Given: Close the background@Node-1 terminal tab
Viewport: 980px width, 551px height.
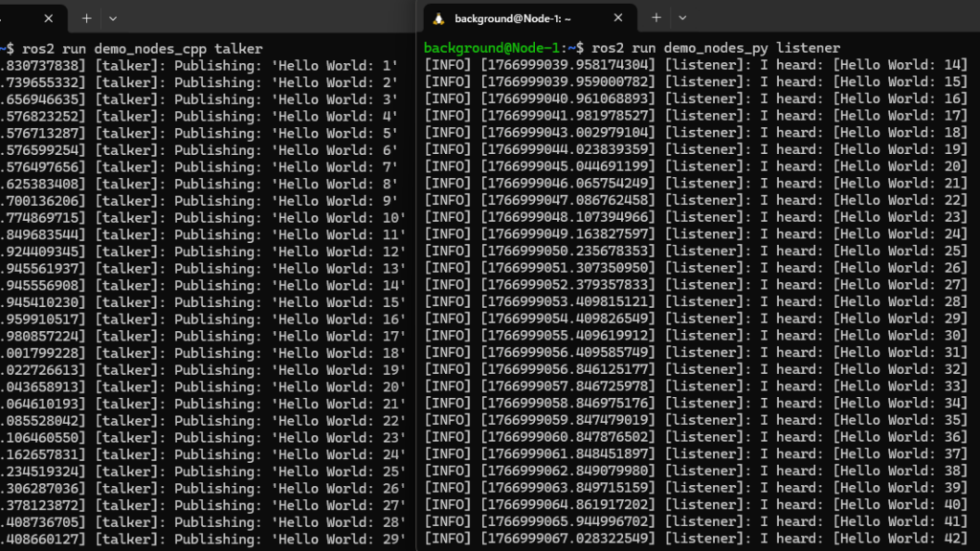Looking at the screenshot, I should (x=618, y=18).
